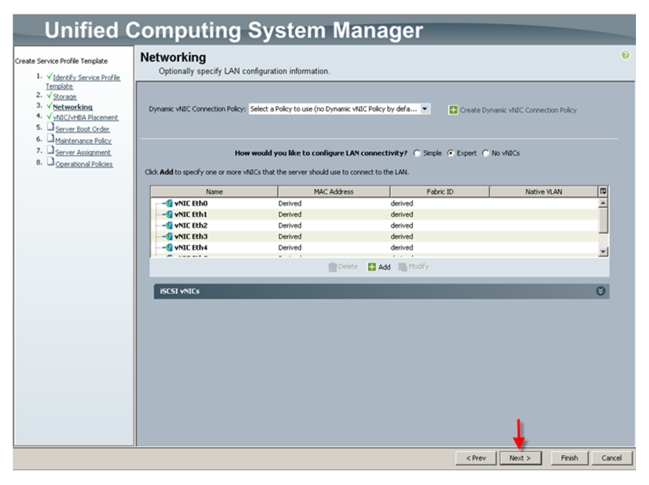Select the vNIC Eth0 row name
The width and height of the screenshot is (649, 485).
[x=191, y=203]
